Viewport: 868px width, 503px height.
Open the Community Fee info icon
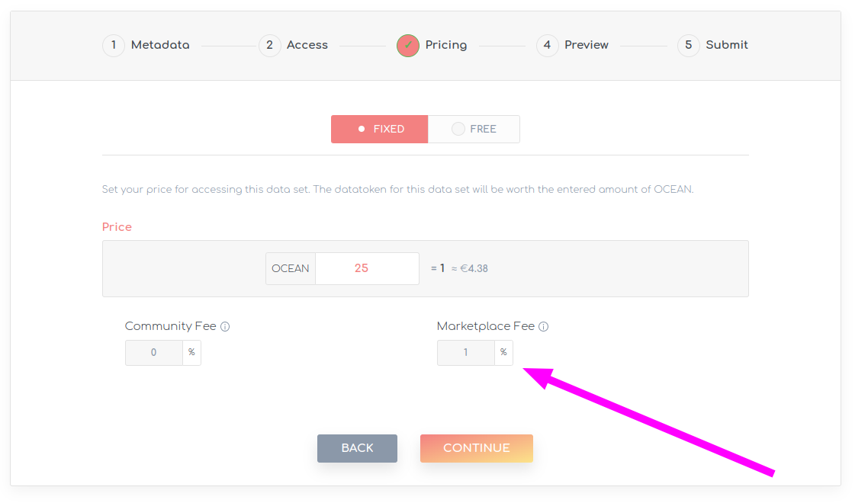(225, 326)
